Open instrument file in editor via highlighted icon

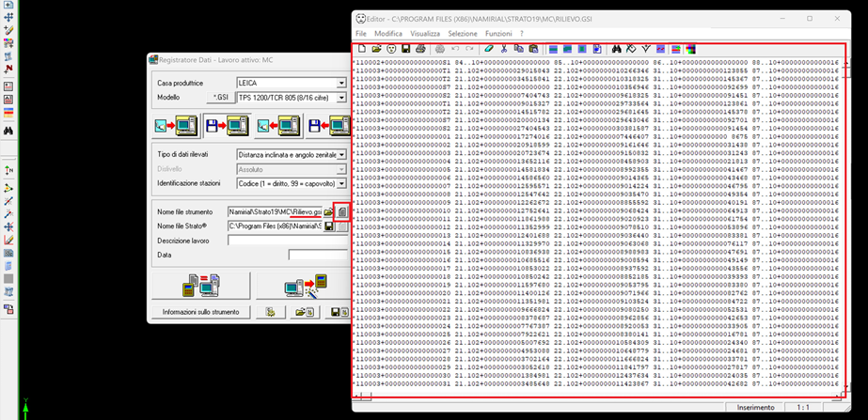click(x=342, y=212)
